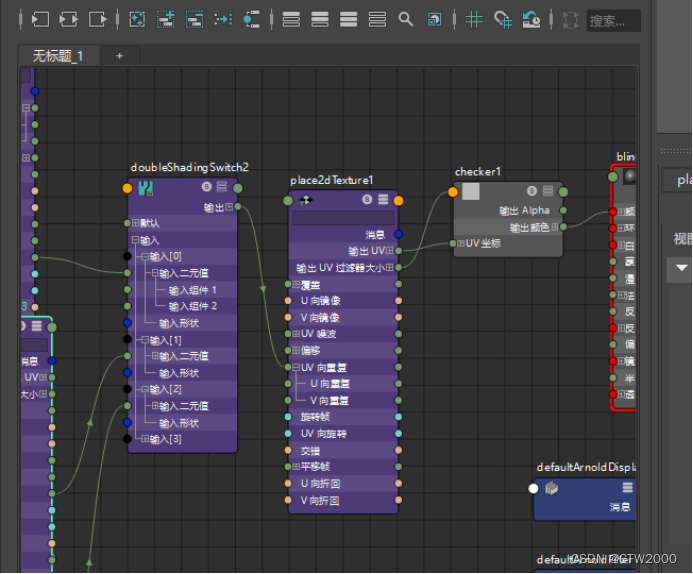Click the graph selected node network icon
693x574 pixels.
pos(251,19)
